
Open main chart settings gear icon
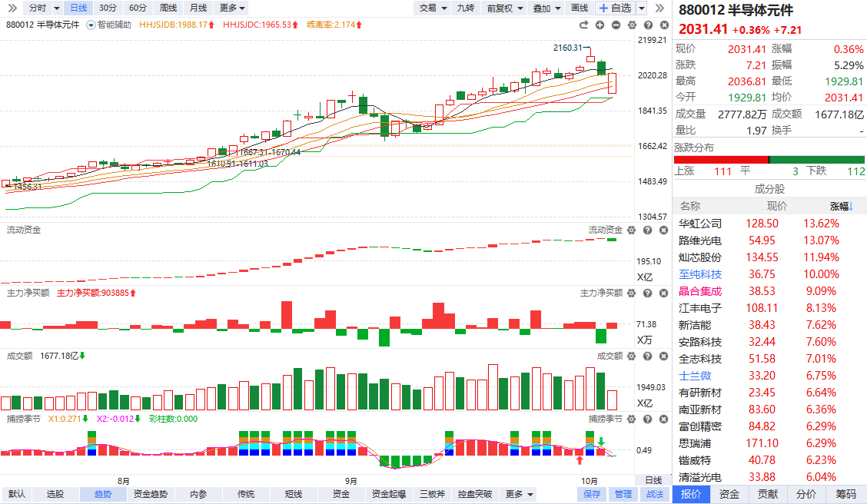click(x=631, y=25)
